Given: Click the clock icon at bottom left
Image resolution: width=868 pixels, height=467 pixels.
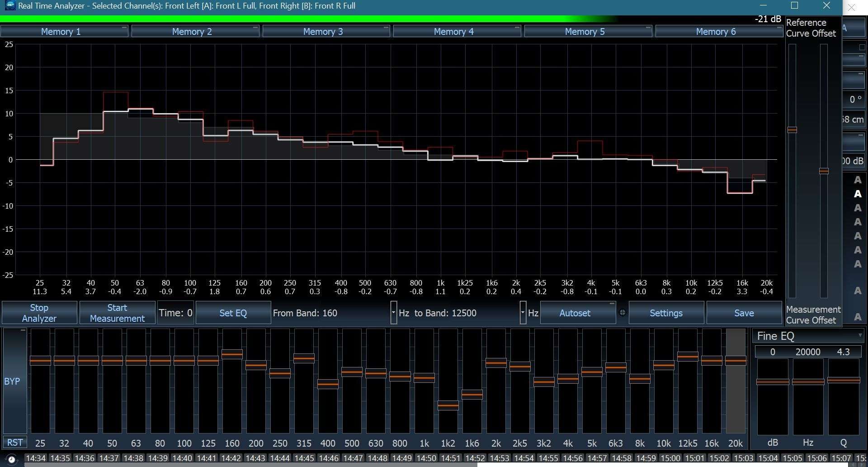Looking at the screenshot, I should click(x=12, y=459).
